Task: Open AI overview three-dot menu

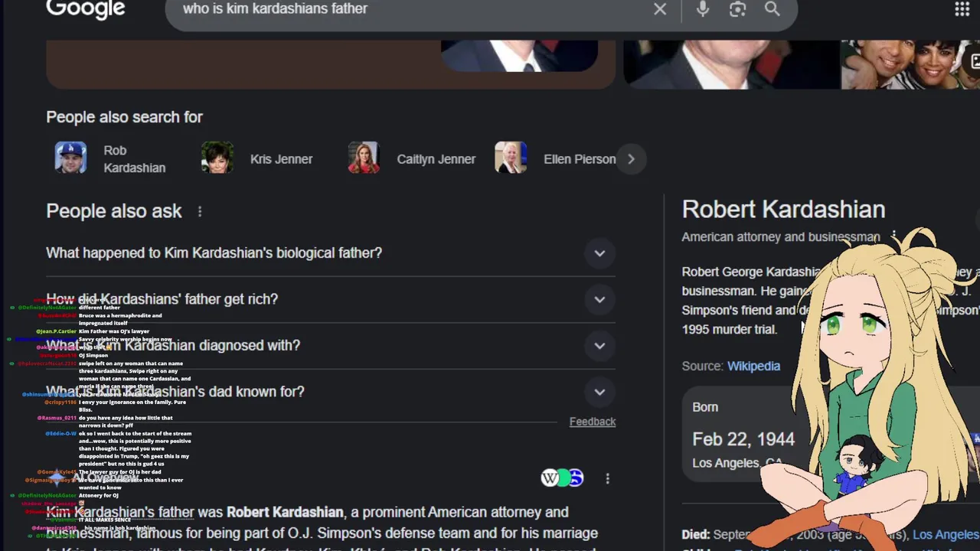Action: point(608,478)
